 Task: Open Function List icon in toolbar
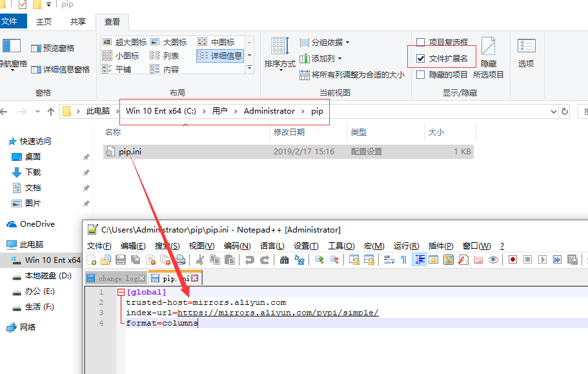point(463,260)
